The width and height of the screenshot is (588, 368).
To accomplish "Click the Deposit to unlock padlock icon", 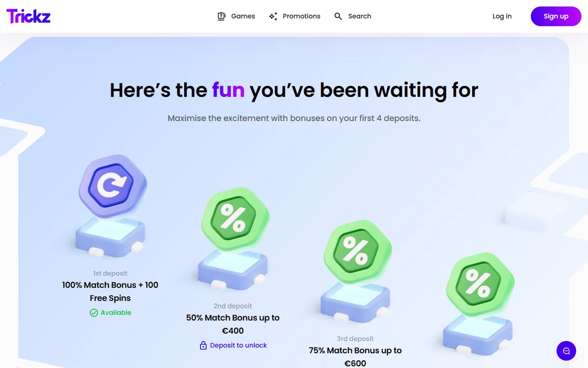I will click(203, 345).
